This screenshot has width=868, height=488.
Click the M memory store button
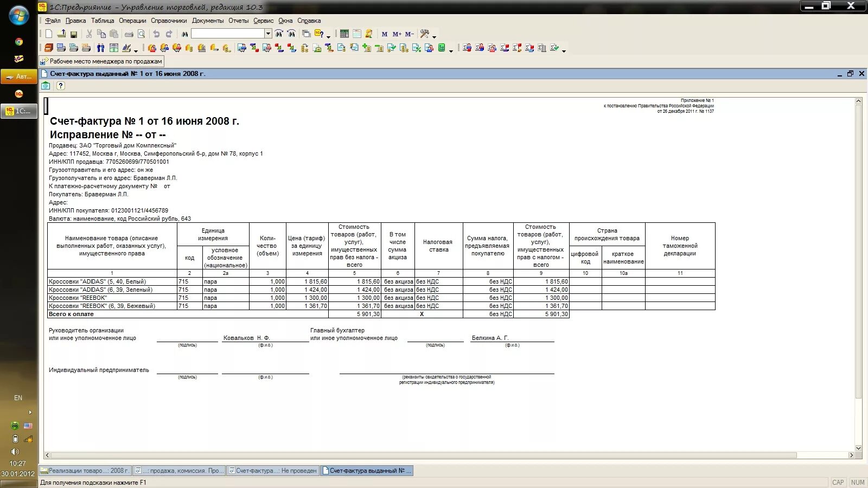(x=385, y=34)
